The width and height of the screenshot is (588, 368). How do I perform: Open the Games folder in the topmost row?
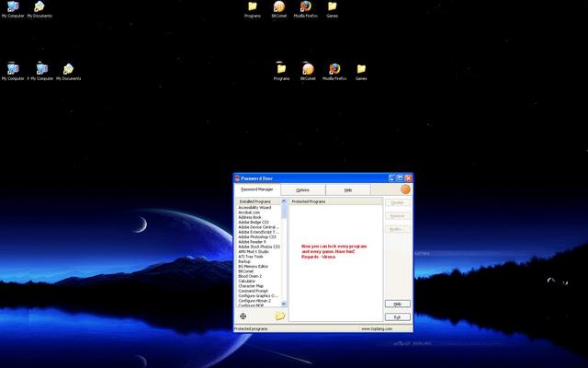(x=332, y=6)
